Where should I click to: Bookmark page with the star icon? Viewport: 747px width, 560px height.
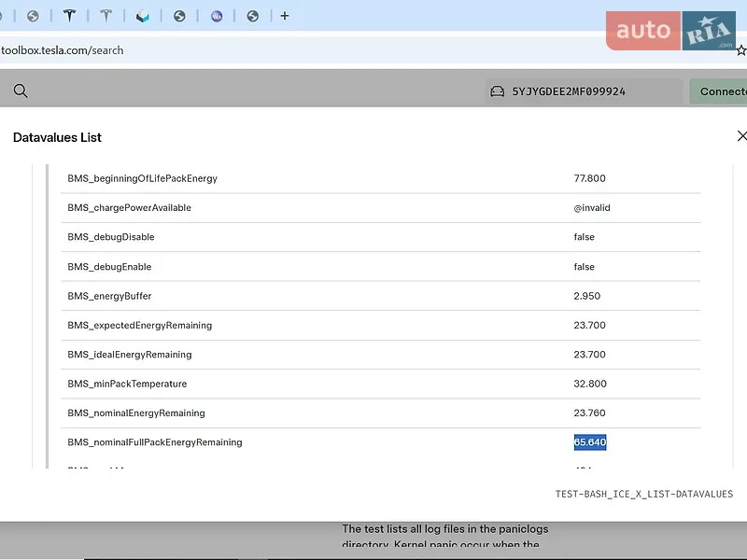coord(741,50)
